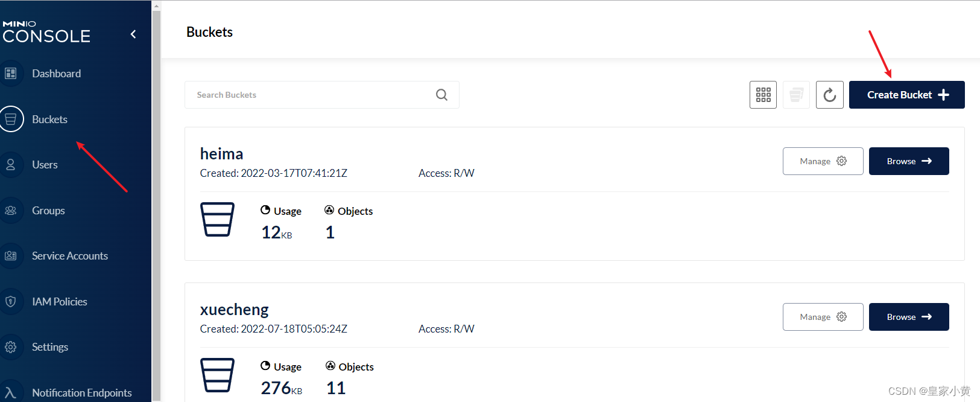
Task: Open the Service Accounts icon
Action: click(11, 256)
